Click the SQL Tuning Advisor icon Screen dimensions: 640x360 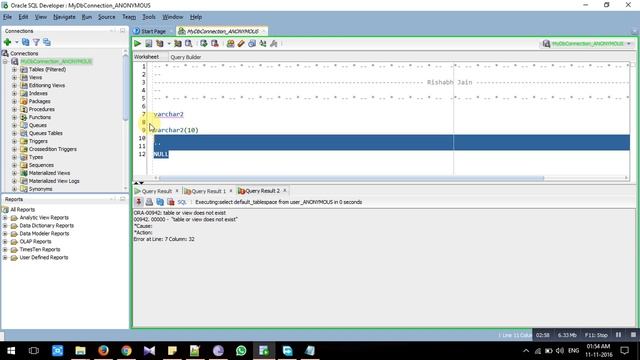pos(189,43)
